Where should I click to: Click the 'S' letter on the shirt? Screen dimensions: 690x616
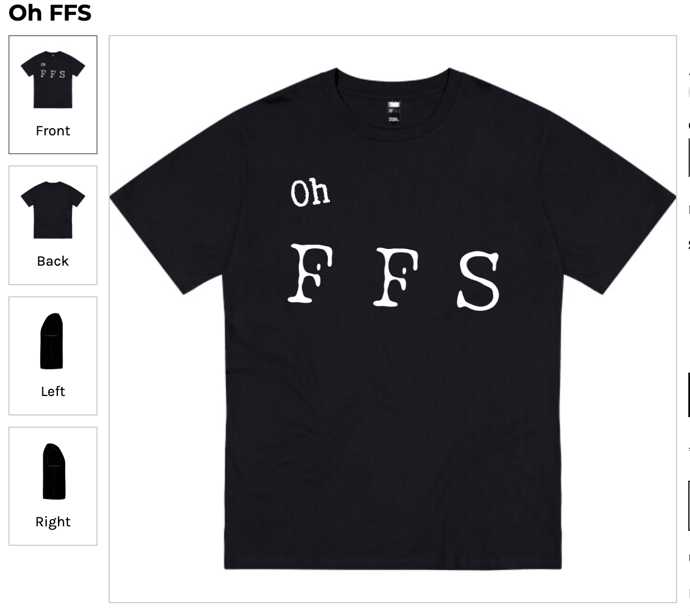[x=478, y=281]
